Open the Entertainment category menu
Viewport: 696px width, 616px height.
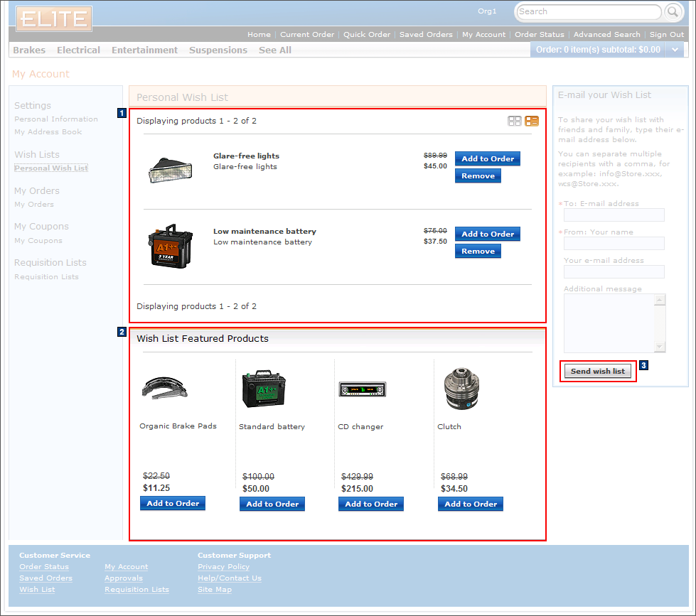(144, 50)
